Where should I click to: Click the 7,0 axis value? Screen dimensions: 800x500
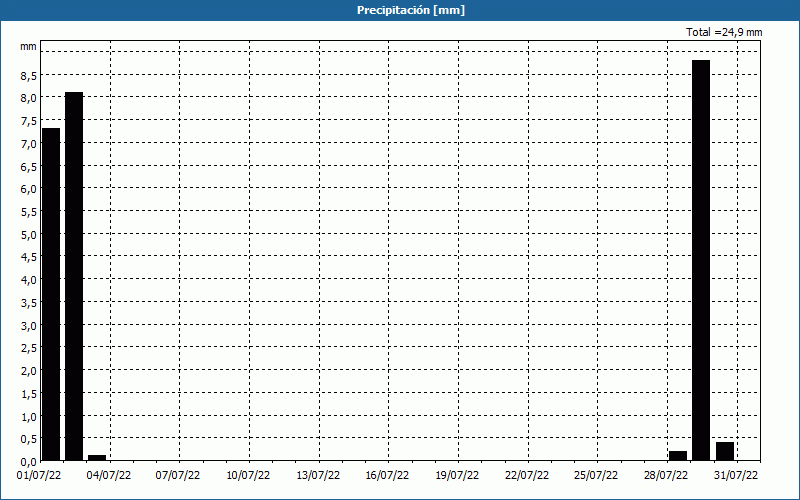pos(29,144)
